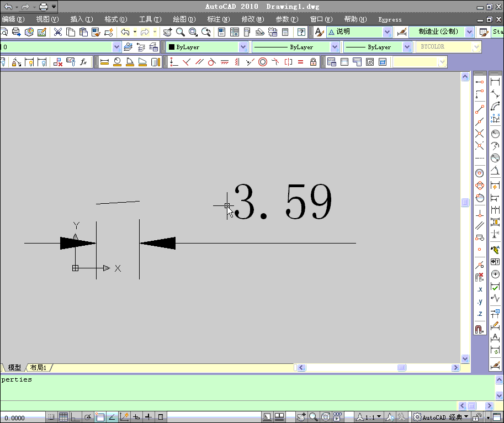The width and height of the screenshot is (504, 423).
Task: Click the Help question mark icon
Action: point(301,32)
